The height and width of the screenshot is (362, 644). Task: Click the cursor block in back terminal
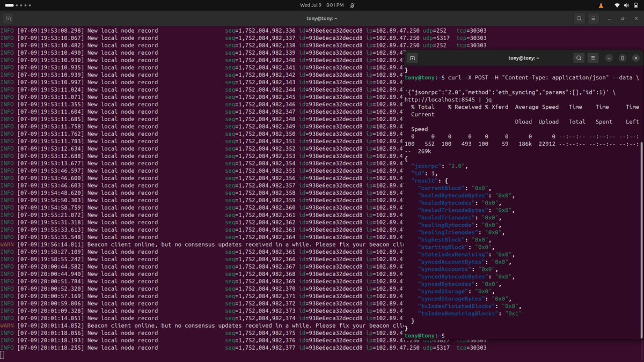click(2, 355)
